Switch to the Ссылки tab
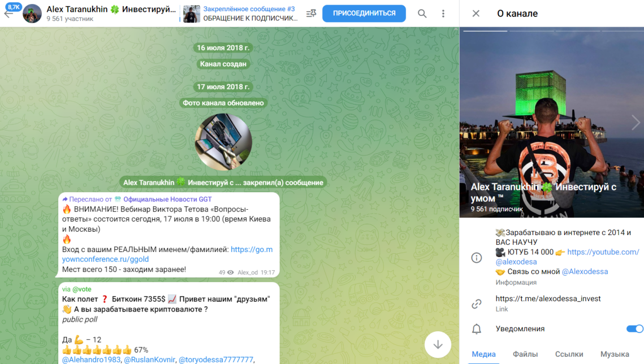644x364 pixels. pyautogui.click(x=569, y=354)
